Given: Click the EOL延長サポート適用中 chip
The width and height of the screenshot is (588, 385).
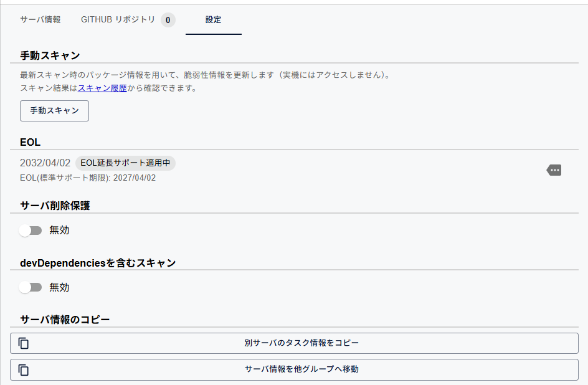Looking at the screenshot, I should pyautogui.click(x=125, y=163).
